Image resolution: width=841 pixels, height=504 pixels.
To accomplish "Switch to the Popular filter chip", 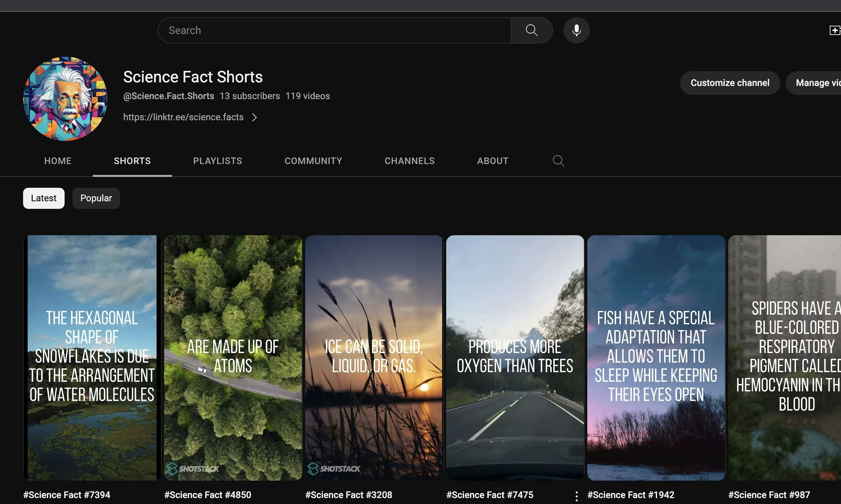I will [x=96, y=198].
